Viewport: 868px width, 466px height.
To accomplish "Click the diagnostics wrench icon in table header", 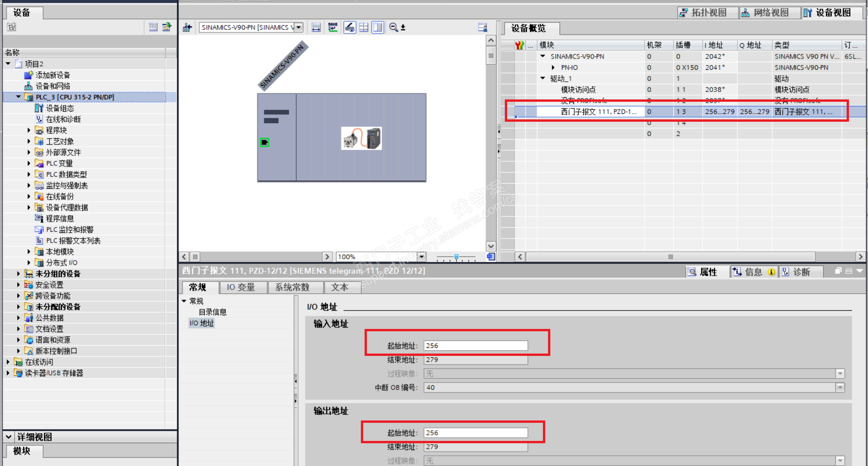I will tap(519, 45).
